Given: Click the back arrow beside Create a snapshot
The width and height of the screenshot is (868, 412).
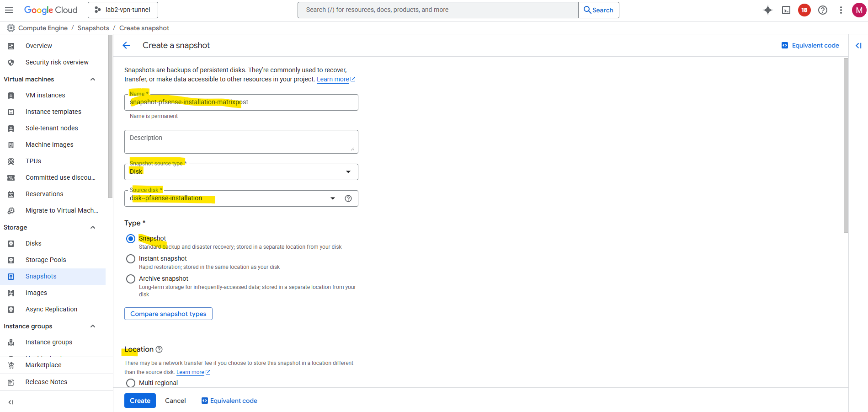Looking at the screenshot, I should click(x=127, y=45).
